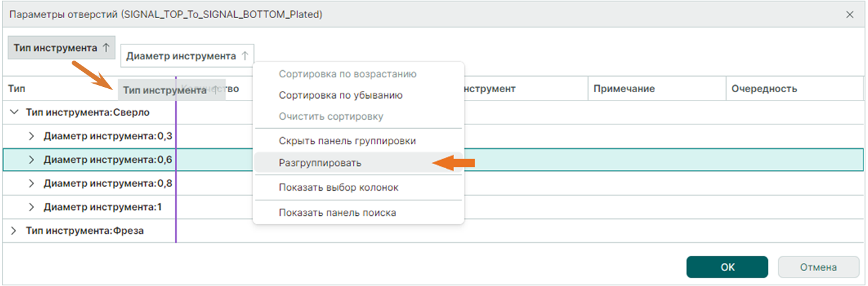Choose Сортировка по убыванию

click(x=358, y=95)
